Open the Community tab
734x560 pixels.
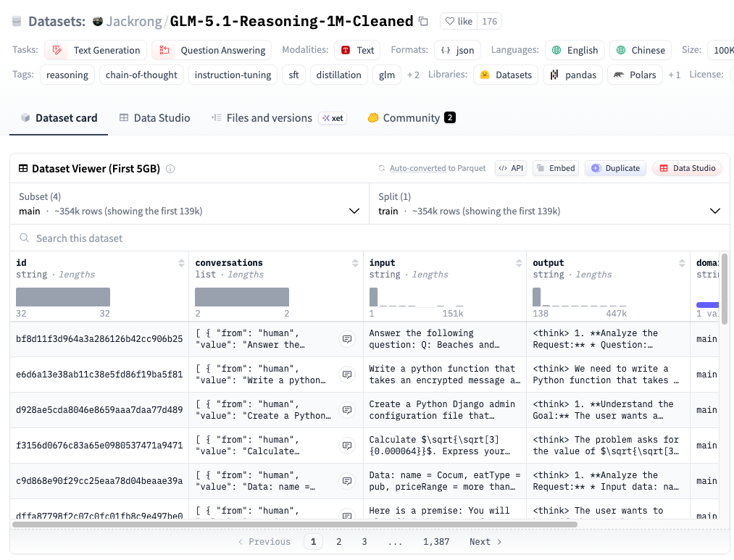coord(412,118)
